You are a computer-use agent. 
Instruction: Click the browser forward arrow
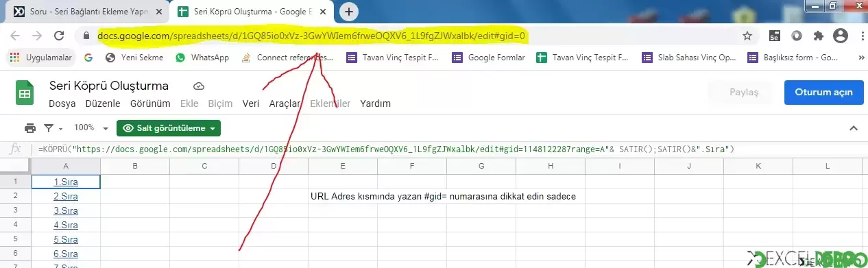click(x=37, y=36)
